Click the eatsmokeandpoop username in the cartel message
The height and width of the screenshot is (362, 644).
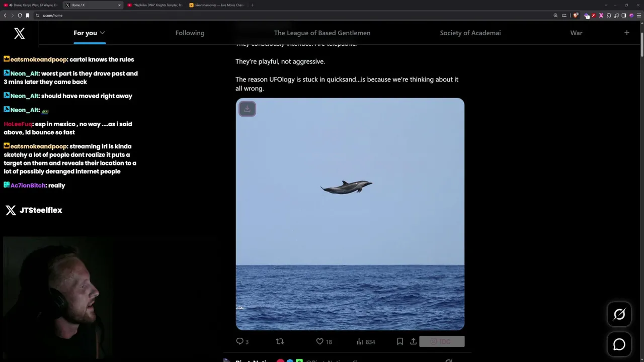coord(39,59)
